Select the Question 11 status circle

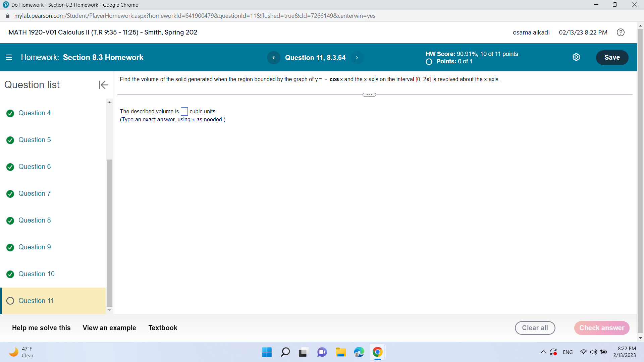10,301
